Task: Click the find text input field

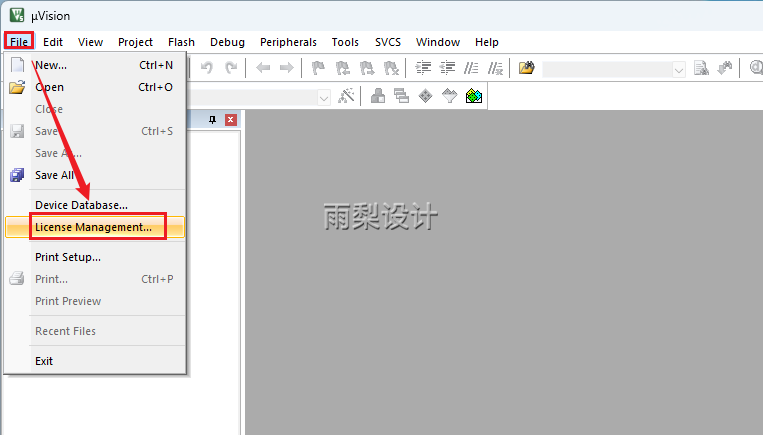Action: coord(607,70)
